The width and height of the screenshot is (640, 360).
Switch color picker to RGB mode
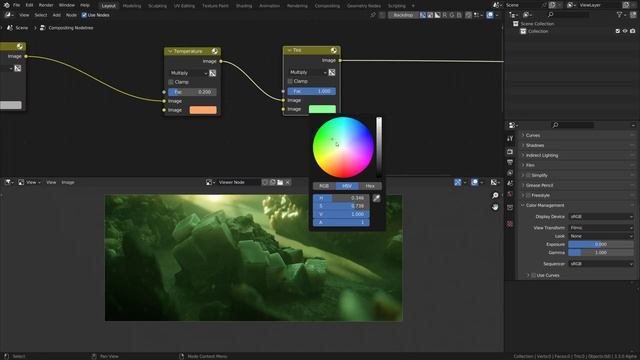click(324, 186)
